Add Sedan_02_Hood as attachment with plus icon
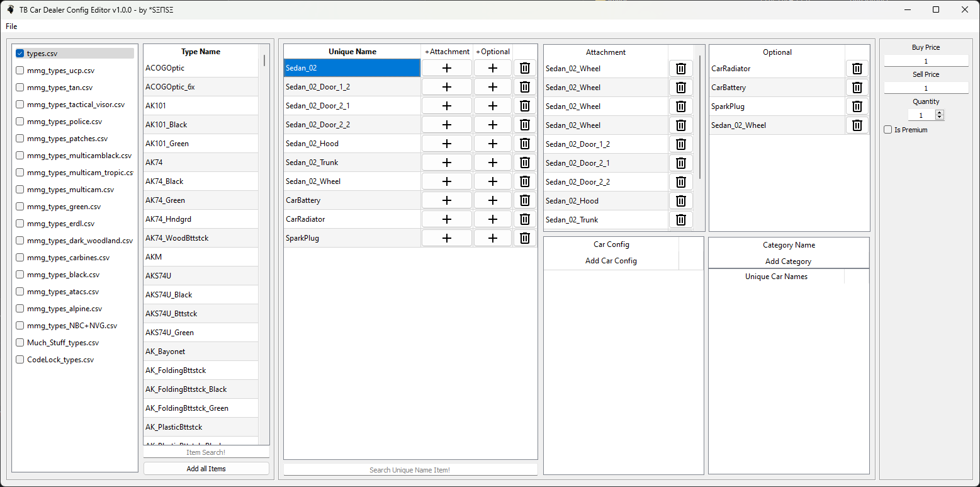Image resolution: width=980 pixels, height=487 pixels. [447, 144]
